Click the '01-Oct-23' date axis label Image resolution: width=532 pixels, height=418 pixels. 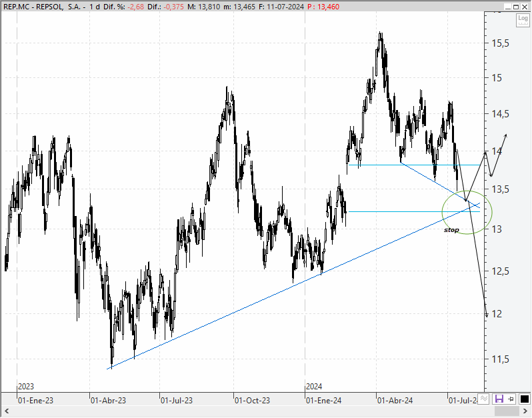pos(252,401)
